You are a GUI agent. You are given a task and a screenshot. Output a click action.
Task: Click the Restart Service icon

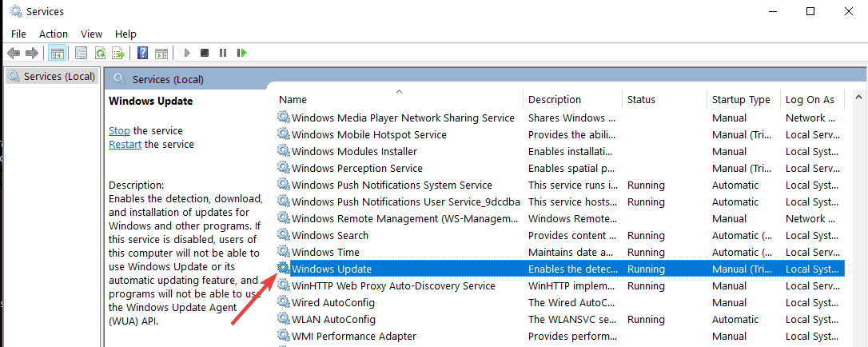click(241, 53)
